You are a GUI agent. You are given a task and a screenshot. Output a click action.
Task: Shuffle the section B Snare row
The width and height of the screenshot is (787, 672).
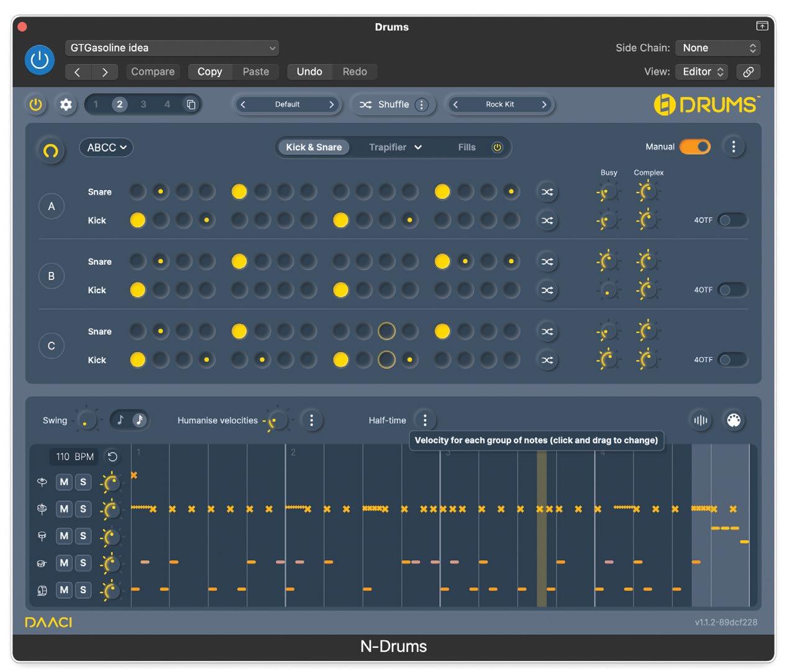[547, 261]
